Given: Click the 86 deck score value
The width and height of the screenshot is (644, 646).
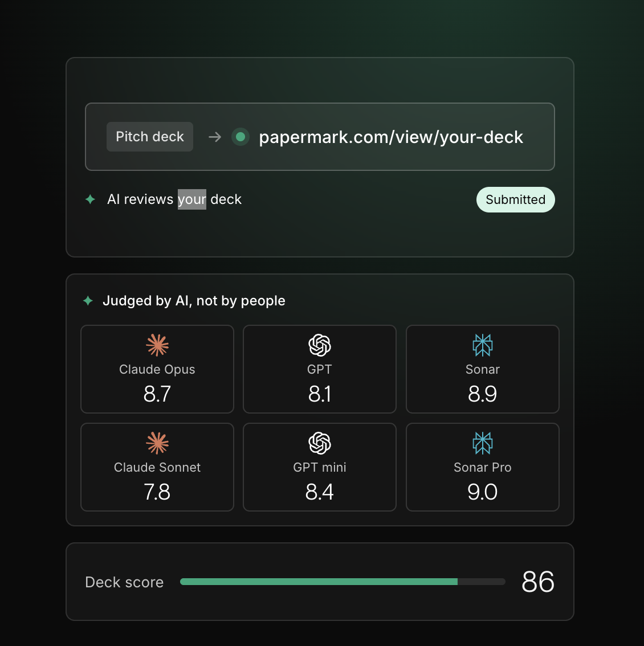Looking at the screenshot, I should [537, 582].
